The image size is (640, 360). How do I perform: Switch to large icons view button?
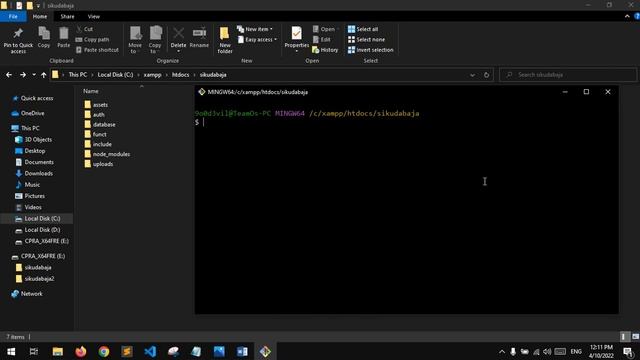click(635, 336)
